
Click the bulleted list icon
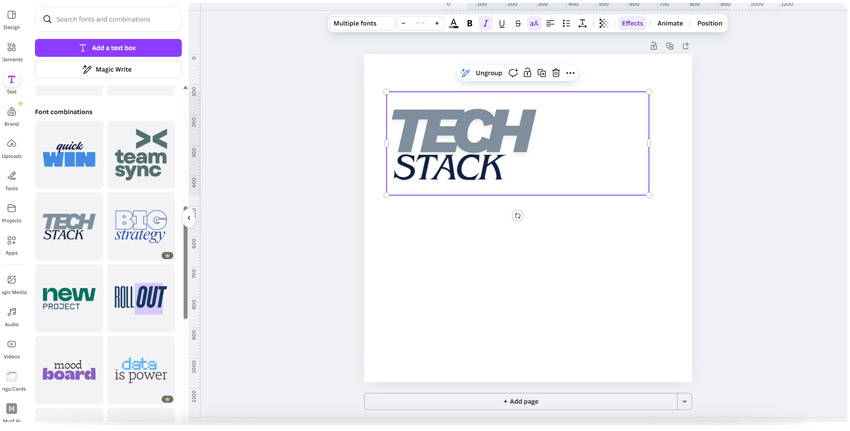point(566,23)
